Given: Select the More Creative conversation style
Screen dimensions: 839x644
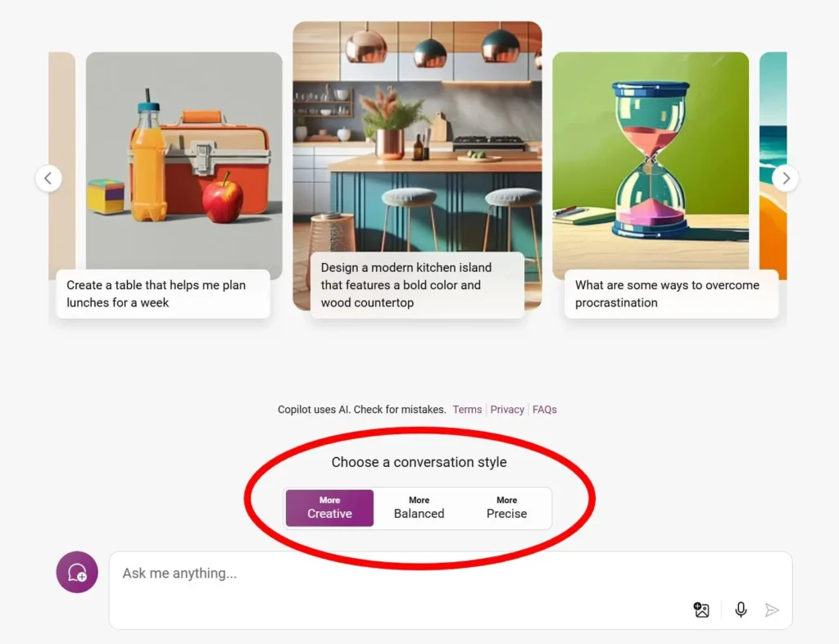Looking at the screenshot, I should [x=329, y=508].
